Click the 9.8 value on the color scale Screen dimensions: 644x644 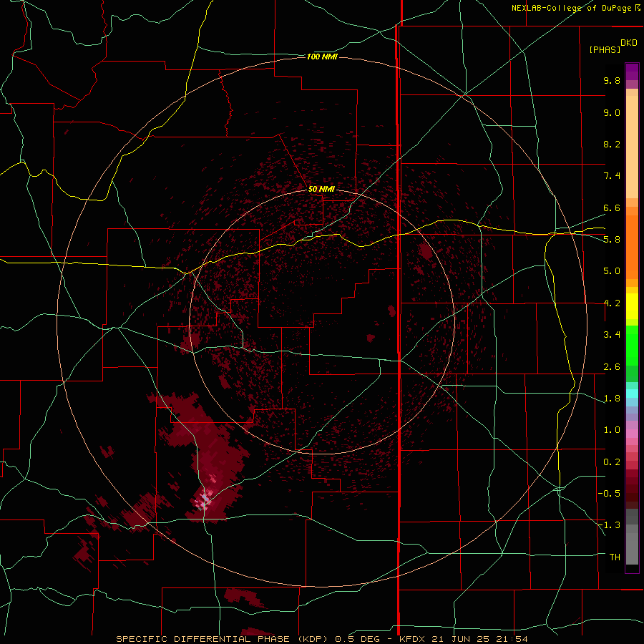[612, 80]
